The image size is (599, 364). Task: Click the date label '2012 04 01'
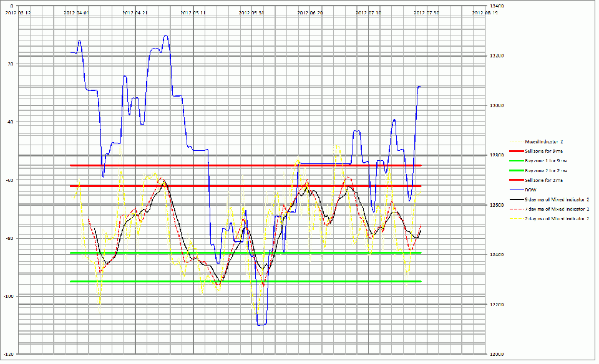tap(76, 12)
